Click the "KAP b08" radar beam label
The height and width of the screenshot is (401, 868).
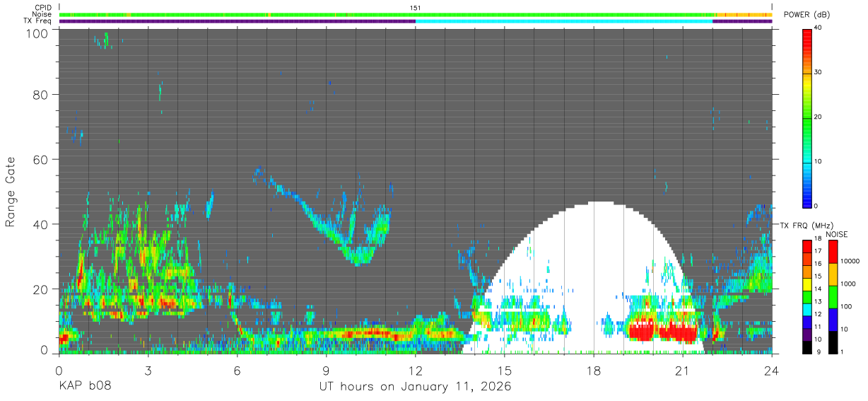pyautogui.click(x=86, y=388)
